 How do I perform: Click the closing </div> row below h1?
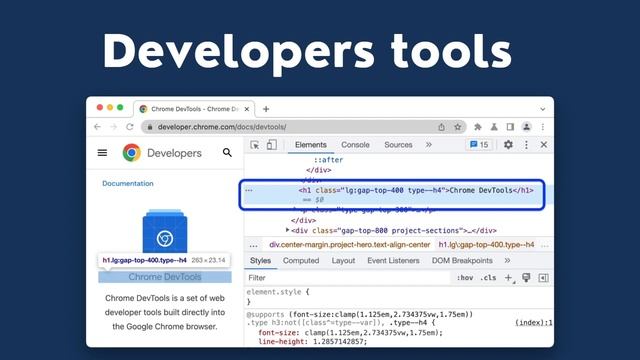(x=303, y=220)
